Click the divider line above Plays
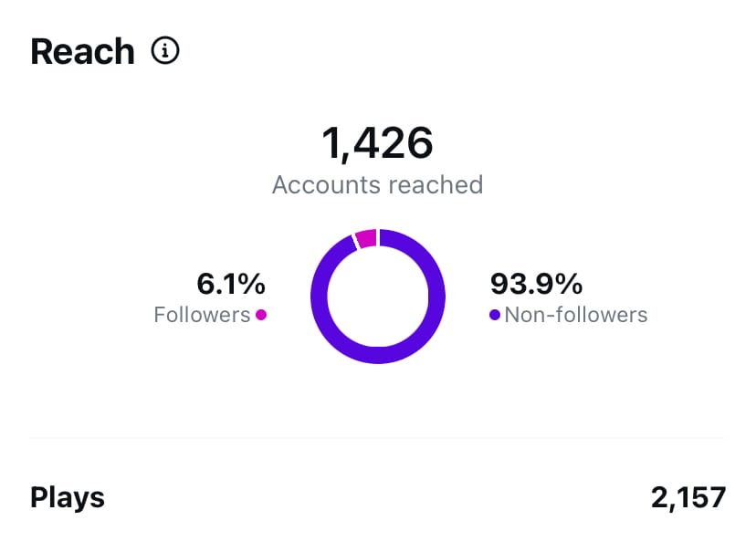 (x=376, y=438)
